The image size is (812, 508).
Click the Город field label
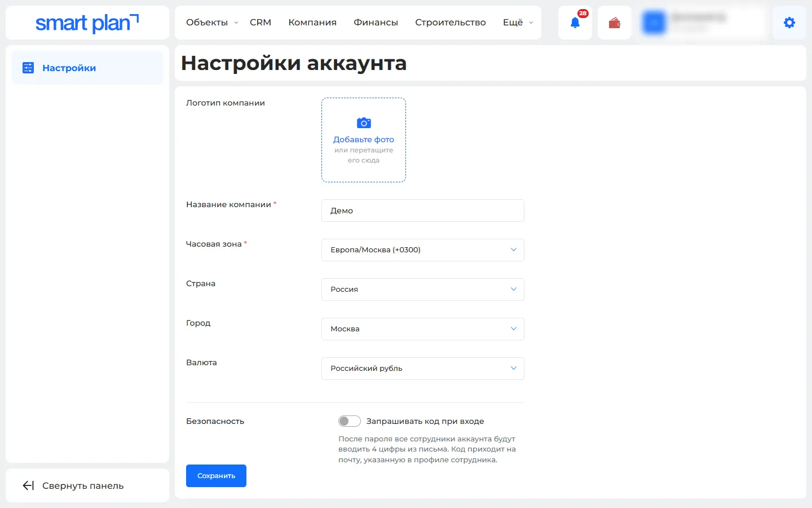[198, 323]
